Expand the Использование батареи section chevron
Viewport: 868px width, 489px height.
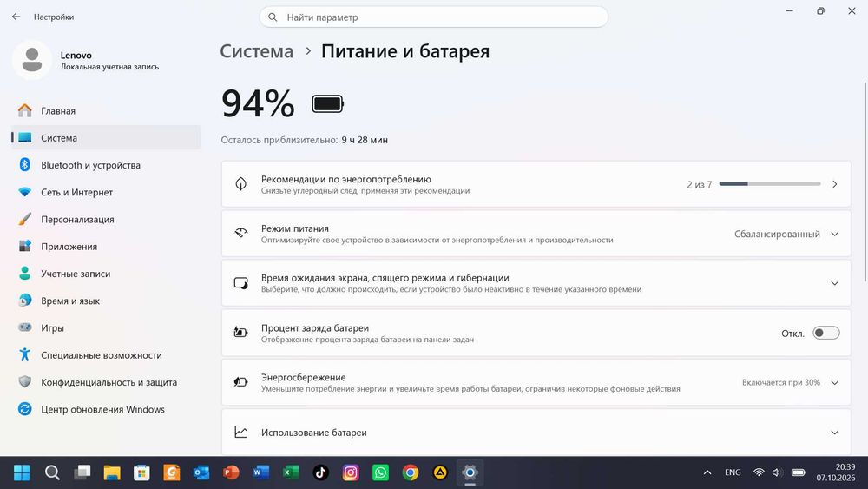coord(835,433)
